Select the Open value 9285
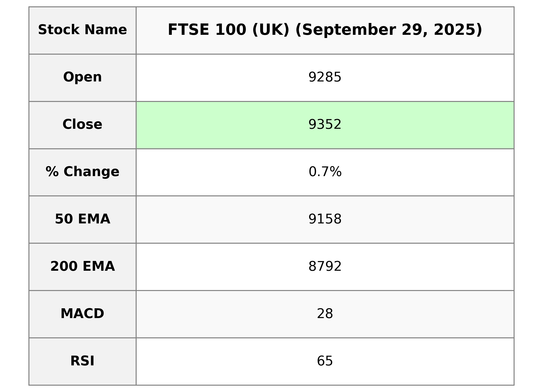Screen dimensions: 543x392 pyautogui.click(x=325, y=77)
